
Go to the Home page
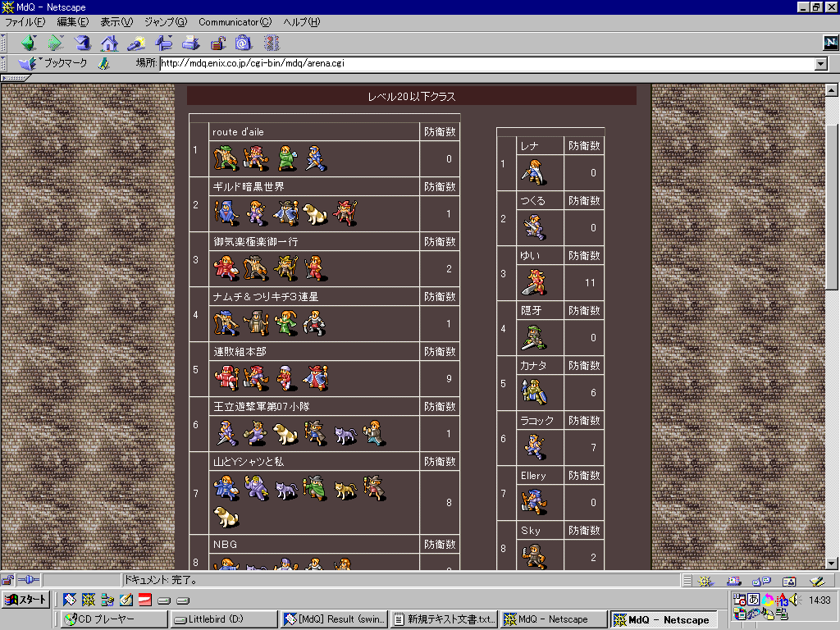click(109, 43)
